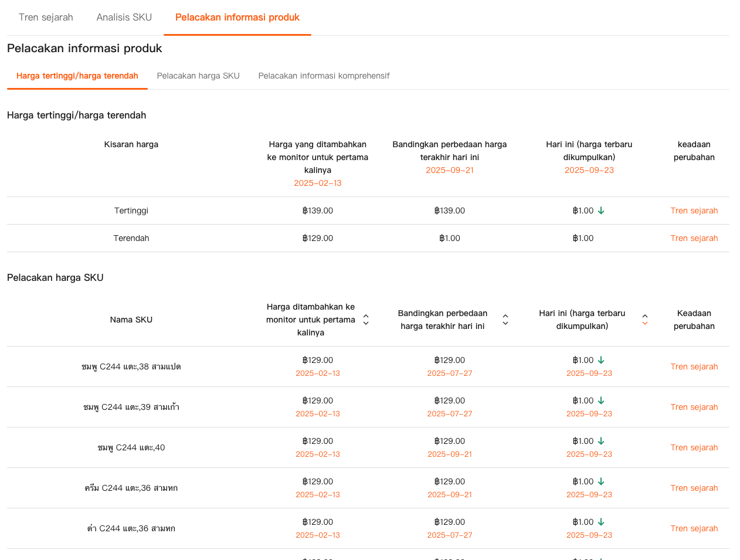Screen dimensions: 740x560
Task: Open Tren sejarah link for Terendah row
Action: [x=694, y=238]
